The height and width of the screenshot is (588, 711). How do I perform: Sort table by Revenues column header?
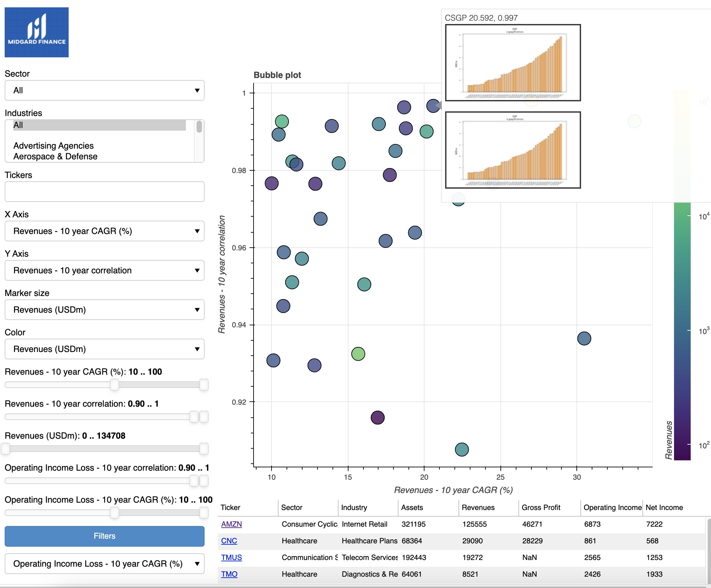point(478,507)
